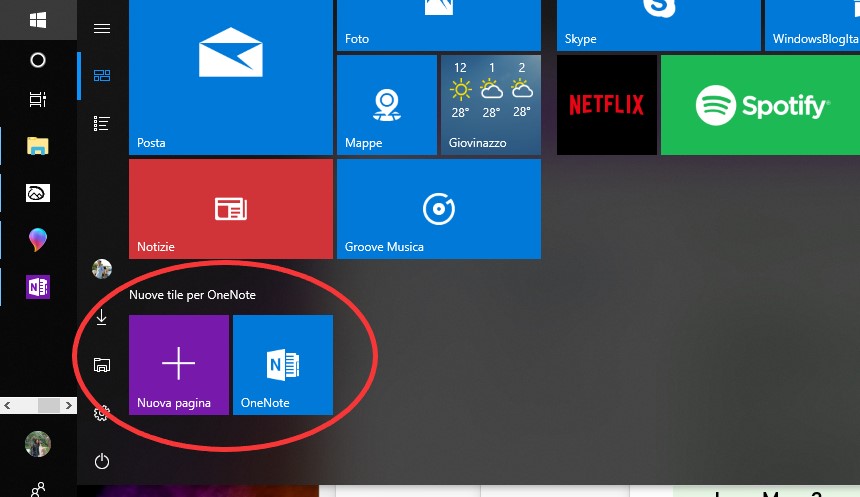This screenshot has height=497, width=860.
Task: Open the WindowsBlogItalia tile
Action: pos(812,25)
